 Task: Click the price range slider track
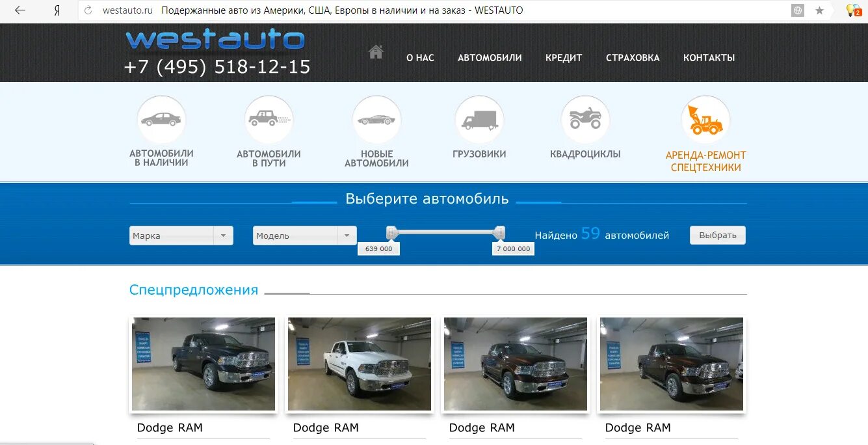[445, 232]
